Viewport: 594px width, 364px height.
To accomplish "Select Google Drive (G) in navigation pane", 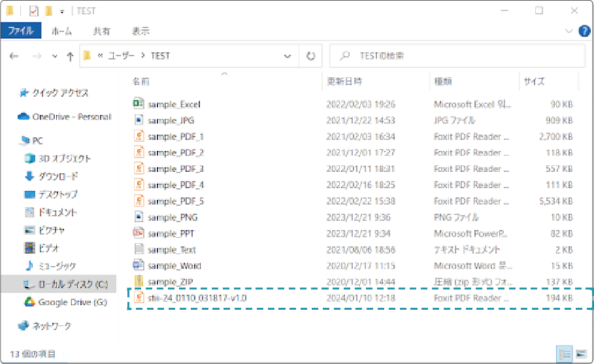I will 72,302.
